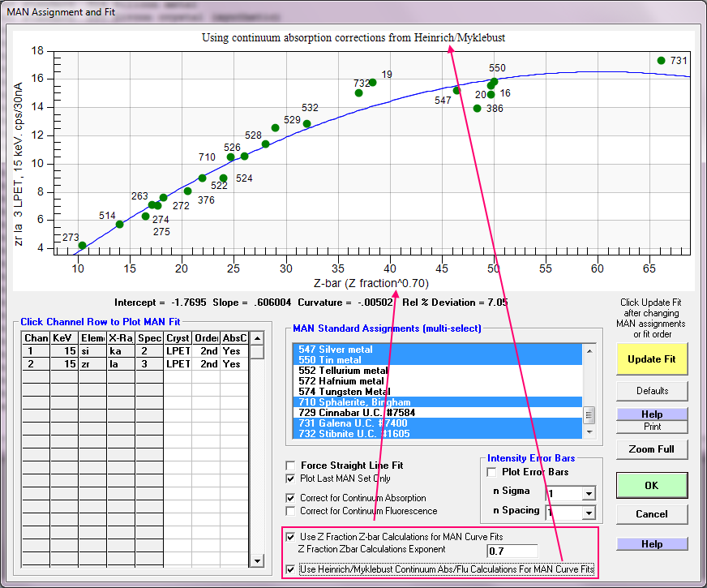Open the n Sigma dropdown
Screen dimensions: 707x588
click(x=589, y=493)
